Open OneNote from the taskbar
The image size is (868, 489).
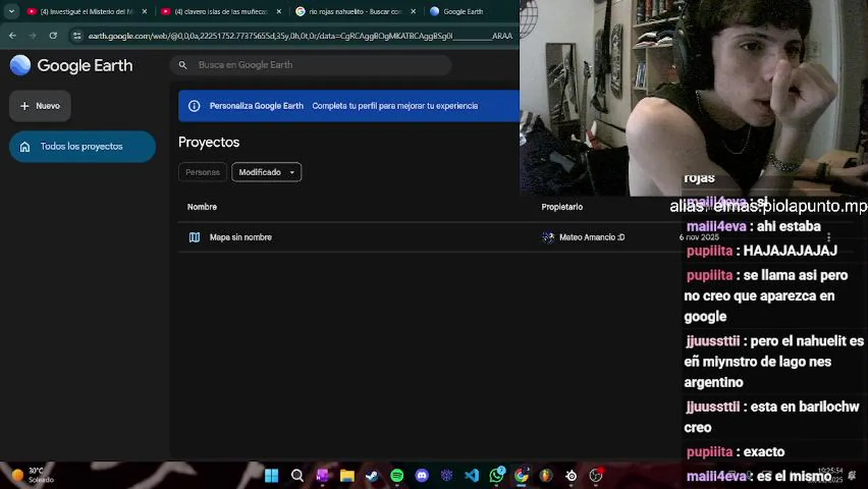(x=322, y=475)
